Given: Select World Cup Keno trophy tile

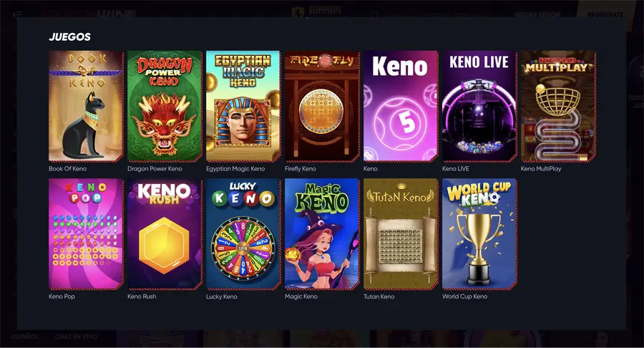Looking at the screenshot, I should point(479,233).
